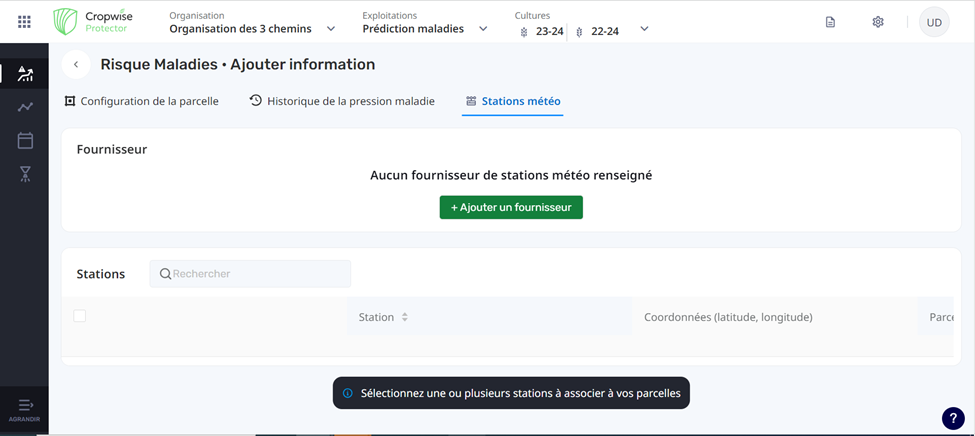Click the Rechercher stations search field
The height and width of the screenshot is (436, 975).
[x=258, y=274]
